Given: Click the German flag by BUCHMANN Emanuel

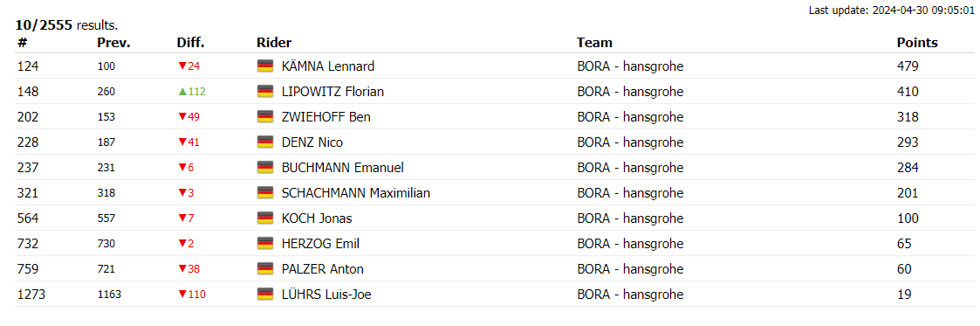Looking at the screenshot, I should [x=265, y=168].
